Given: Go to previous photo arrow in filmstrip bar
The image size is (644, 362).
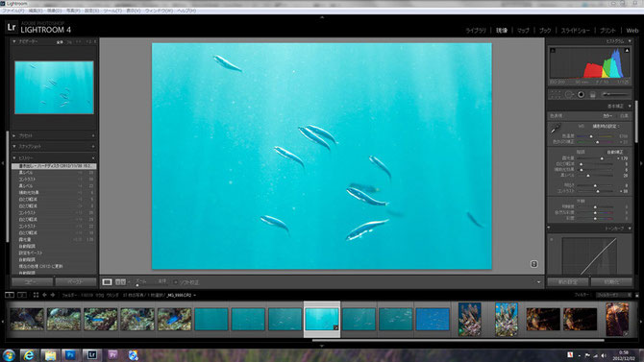Looking at the screenshot, I should click(44, 295).
